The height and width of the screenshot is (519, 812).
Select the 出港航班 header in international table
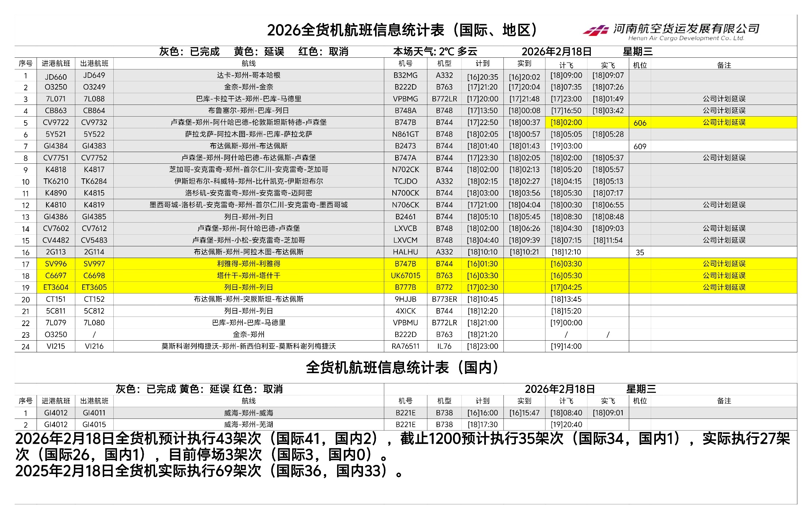tap(94, 64)
